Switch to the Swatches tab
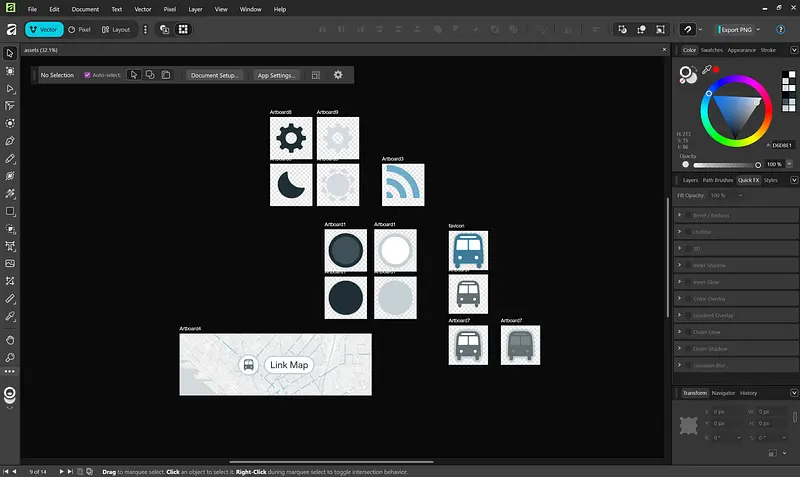 coord(711,50)
